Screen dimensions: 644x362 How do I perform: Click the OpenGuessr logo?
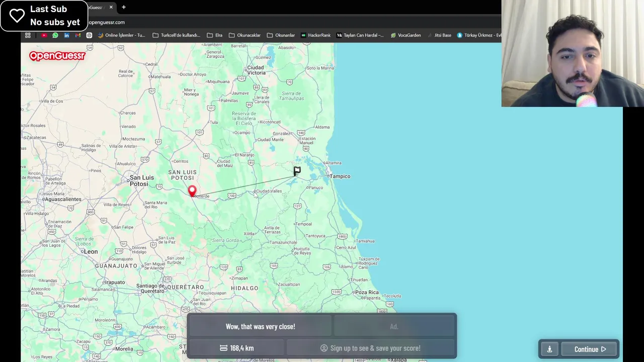point(57,56)
